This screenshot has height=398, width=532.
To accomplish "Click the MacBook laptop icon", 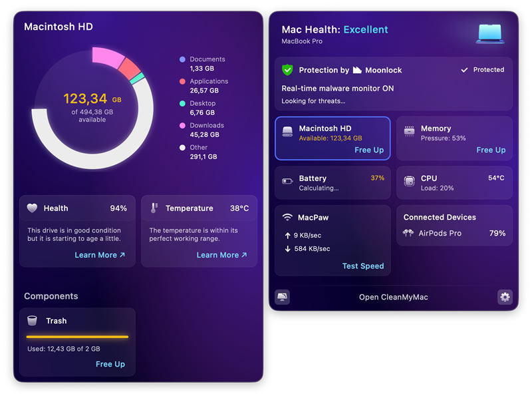I will point(490,34).
